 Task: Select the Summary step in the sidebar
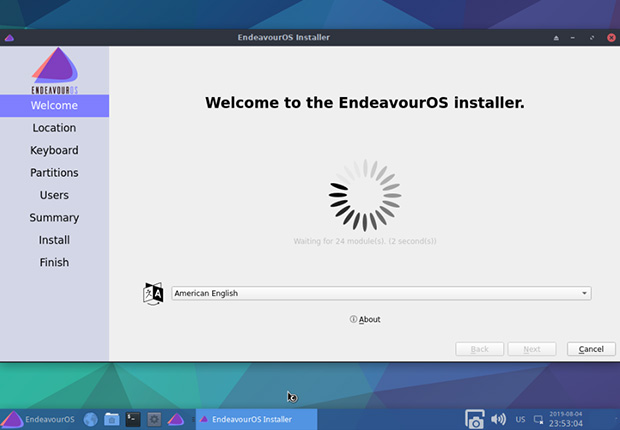[x=55, y=218]
